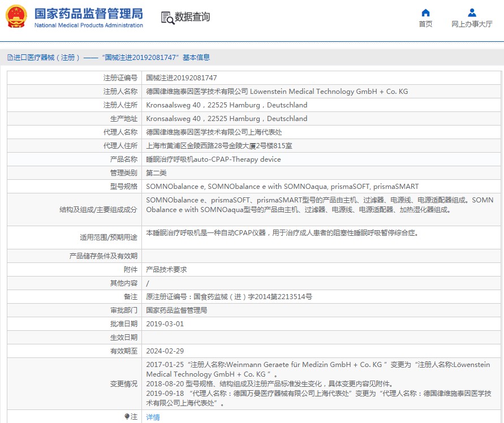Click the approval date 2019-03-01
This screenshot has width=504, height=423.
tap(165, 324)
